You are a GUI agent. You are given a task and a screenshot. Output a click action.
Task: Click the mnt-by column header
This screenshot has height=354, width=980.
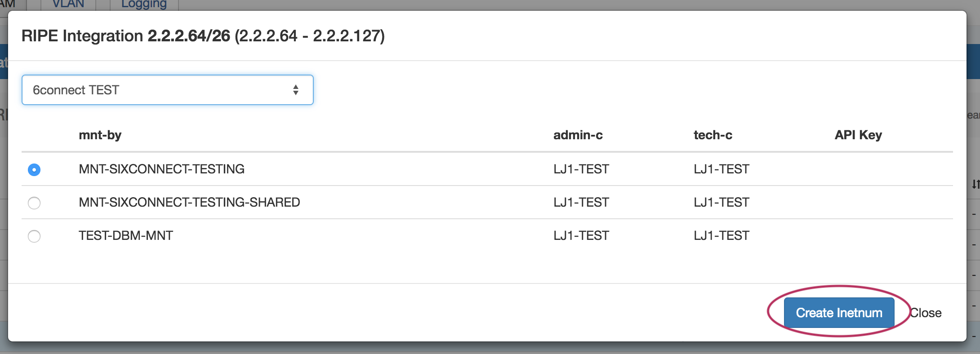[100, 135]
